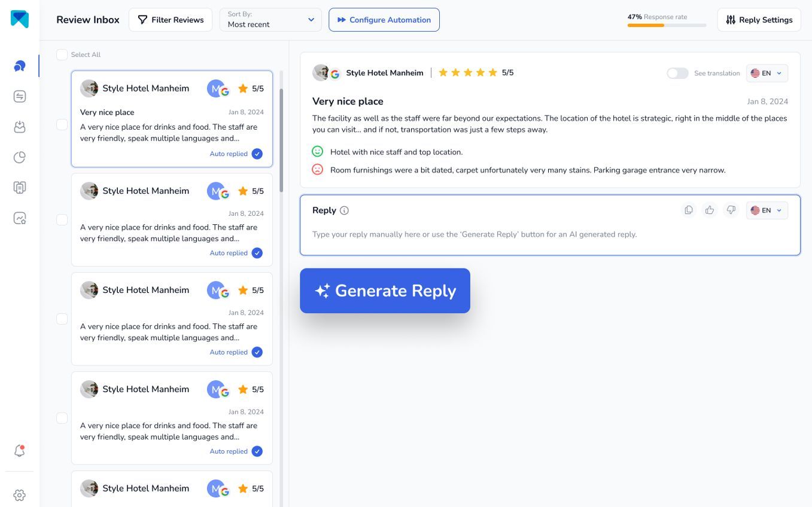Check the Select All checkbox
Screen dimensions: 812x507
[x=62, y=54]
